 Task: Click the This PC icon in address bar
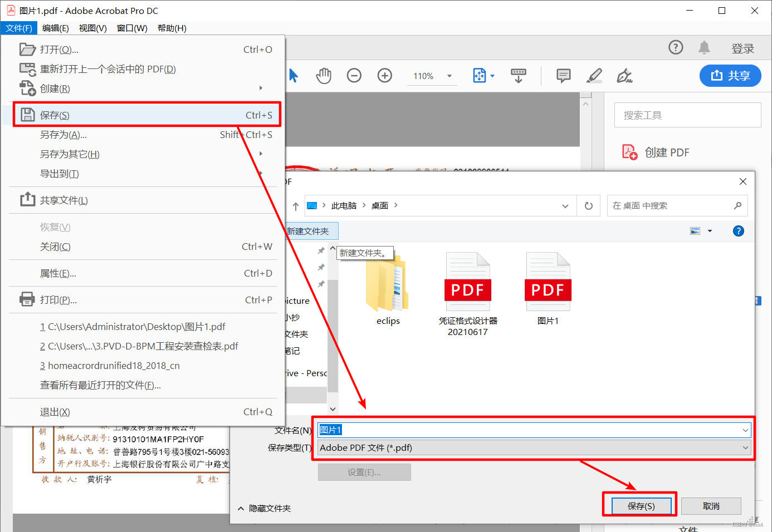pos(312,206)
